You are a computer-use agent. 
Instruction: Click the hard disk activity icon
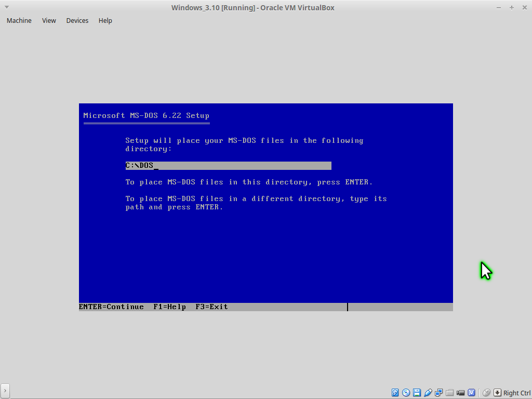click(395, 393)
